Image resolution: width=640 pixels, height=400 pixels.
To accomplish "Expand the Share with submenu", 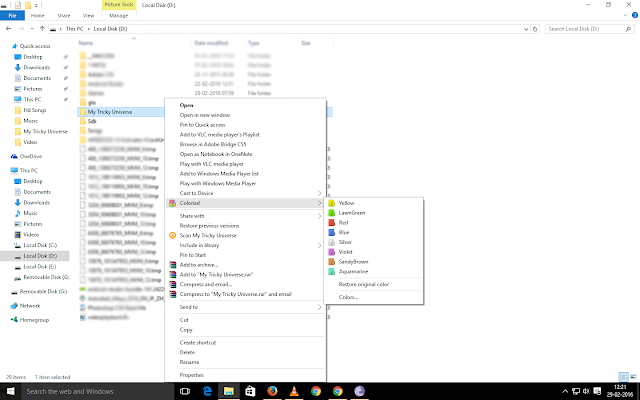I will (x=245, y=216).
